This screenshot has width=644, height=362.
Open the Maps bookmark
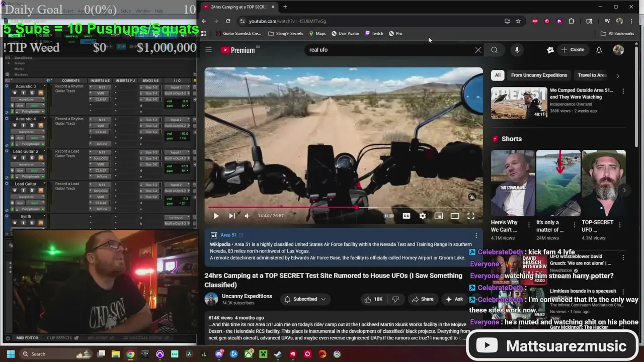click(x=317, y=34)
